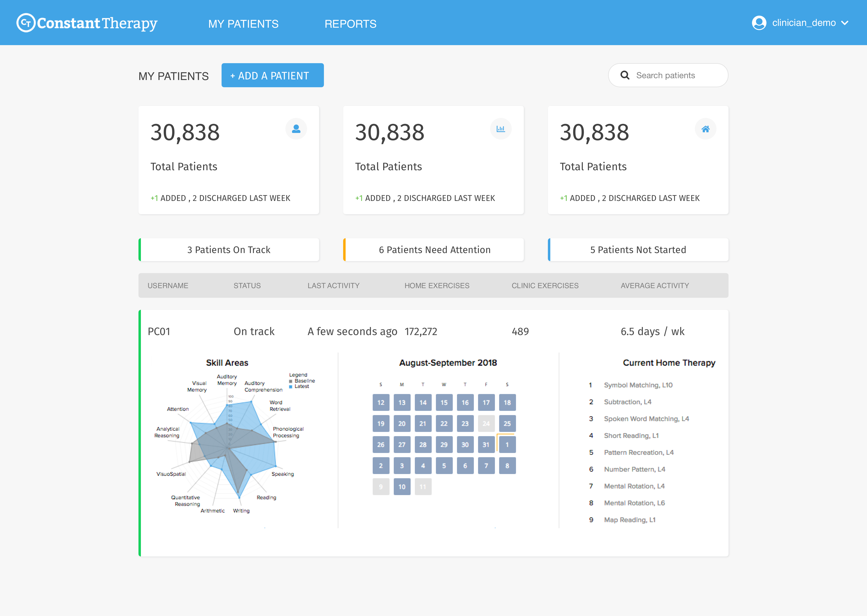Click the clinician profile avatar icon
The height and width of the screenshot is (616, 867).
coord(759,23)
